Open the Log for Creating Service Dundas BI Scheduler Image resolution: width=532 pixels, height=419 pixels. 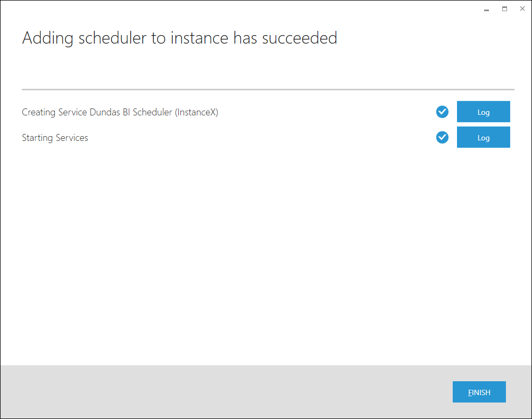(483, 112)
